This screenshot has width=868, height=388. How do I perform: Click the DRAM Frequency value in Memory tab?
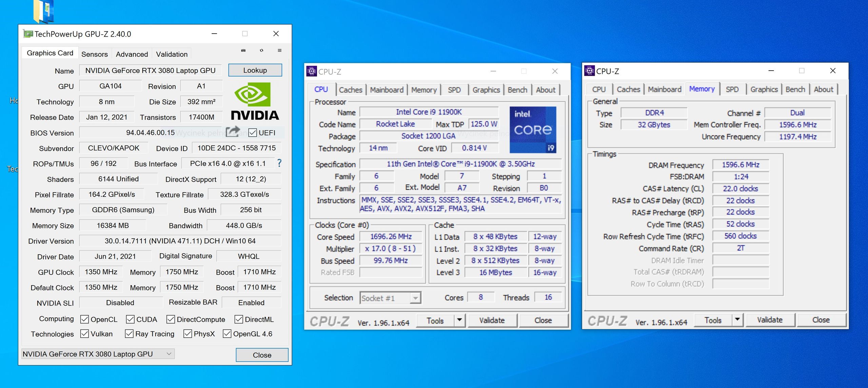click(x=741, y=165)
